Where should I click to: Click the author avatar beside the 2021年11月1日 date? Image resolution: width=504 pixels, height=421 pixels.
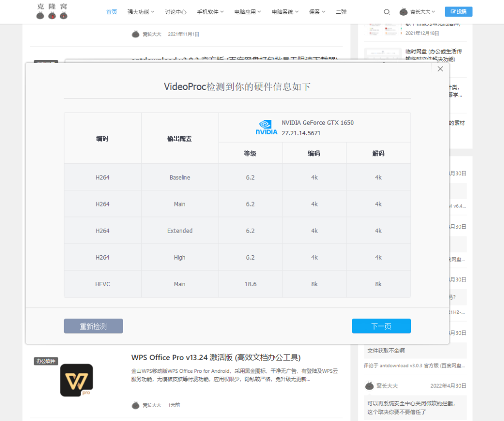136,34
